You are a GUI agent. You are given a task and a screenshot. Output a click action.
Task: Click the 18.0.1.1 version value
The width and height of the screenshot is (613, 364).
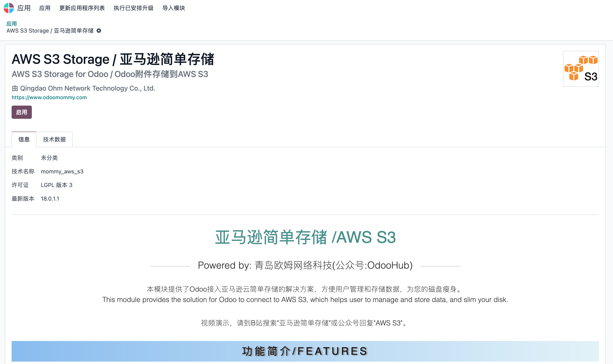(x=50, y=199)
